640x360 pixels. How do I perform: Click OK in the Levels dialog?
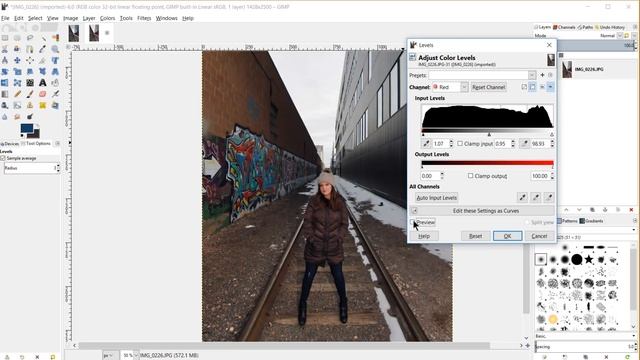(507, 236)
